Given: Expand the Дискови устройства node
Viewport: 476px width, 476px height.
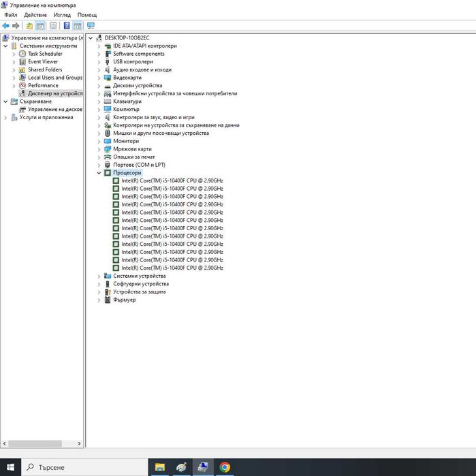Looking at the screenshot, I should [x=99, y=86].
